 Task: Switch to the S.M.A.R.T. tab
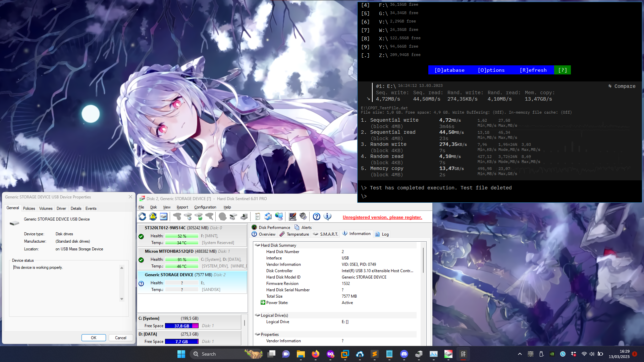[x=325, y=234]
